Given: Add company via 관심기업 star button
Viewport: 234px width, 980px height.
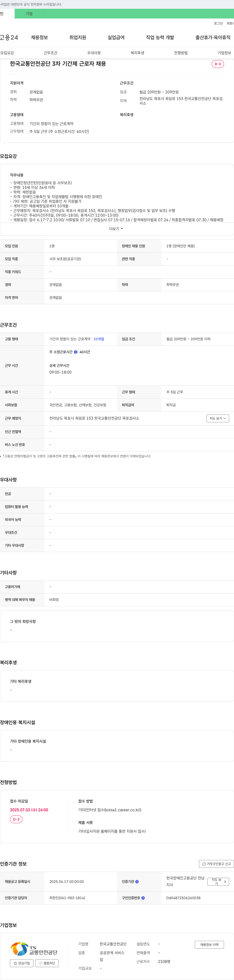Looking at the screenshot, I should pyautogui.click(x=22, y=963).
